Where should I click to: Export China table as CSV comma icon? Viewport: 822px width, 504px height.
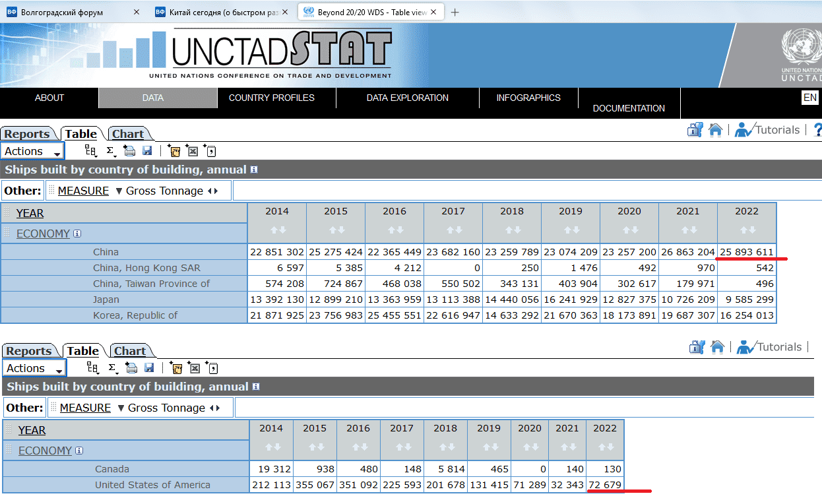point(210,151)
